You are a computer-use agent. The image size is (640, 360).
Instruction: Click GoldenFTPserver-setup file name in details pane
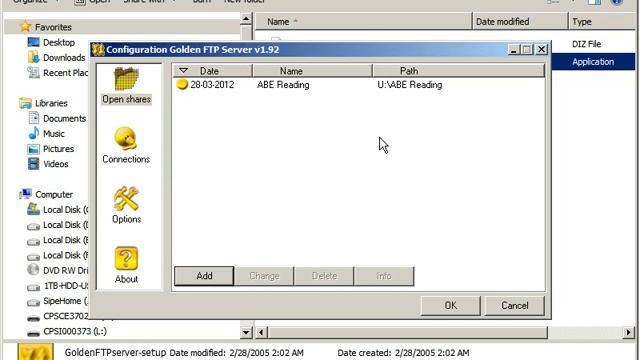click(x=116, y=352)
